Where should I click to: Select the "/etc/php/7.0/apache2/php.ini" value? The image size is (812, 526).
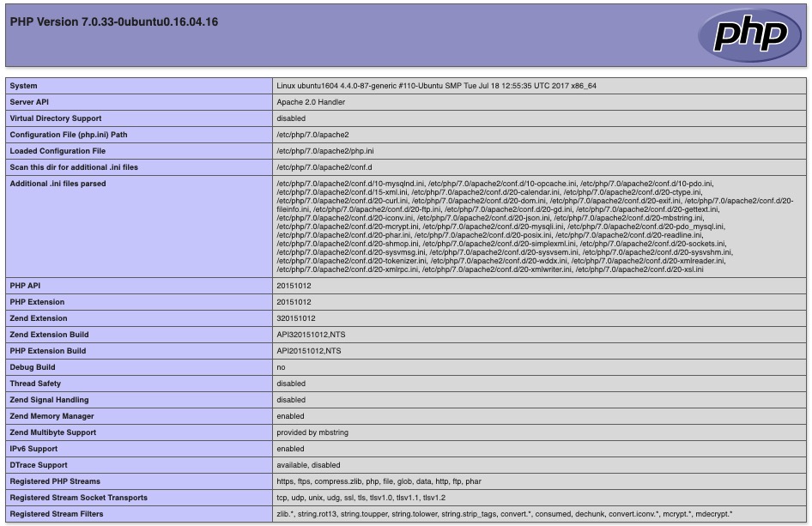pyautogui.click(x=325, y=151)
